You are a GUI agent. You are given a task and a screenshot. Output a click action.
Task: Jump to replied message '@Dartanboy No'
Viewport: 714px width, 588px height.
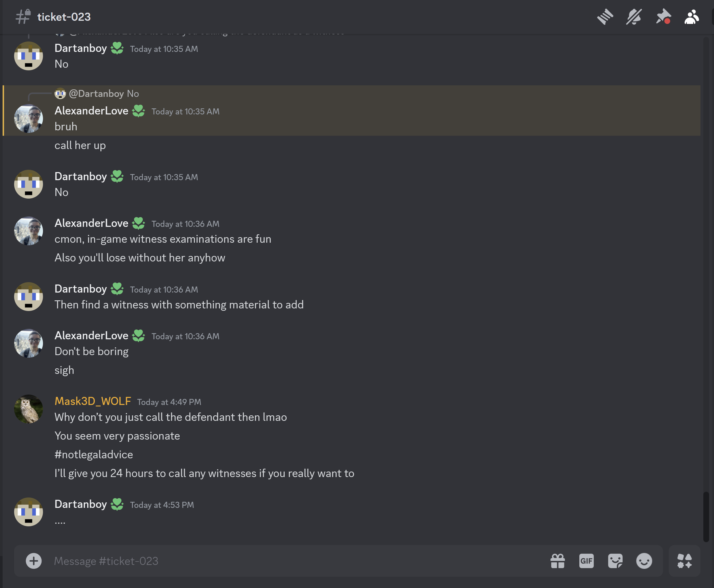coord(104,93)
